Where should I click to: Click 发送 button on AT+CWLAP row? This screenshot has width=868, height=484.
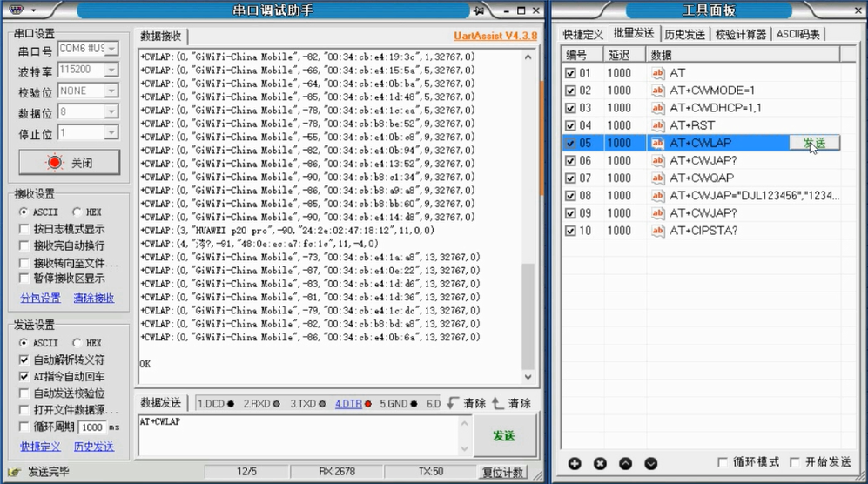[x=814, y=143]
